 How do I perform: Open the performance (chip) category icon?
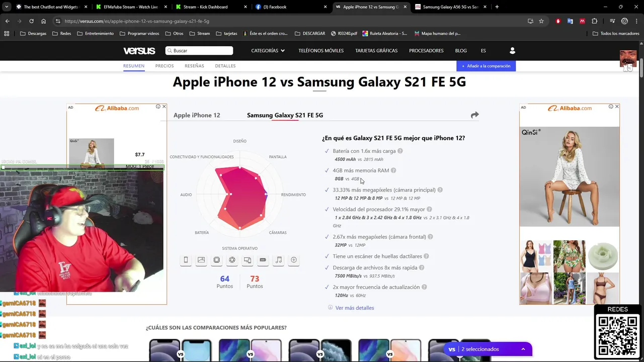[x=216, y=260]
